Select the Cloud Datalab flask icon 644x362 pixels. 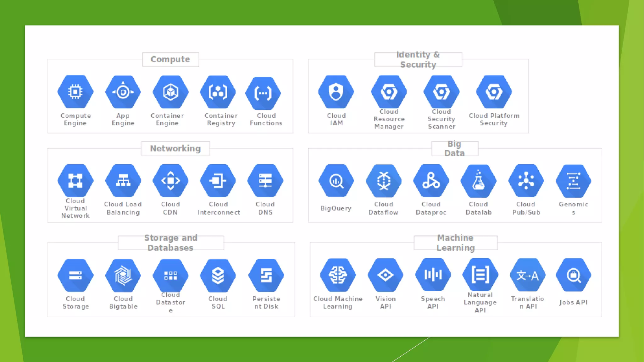pos(479,181)
